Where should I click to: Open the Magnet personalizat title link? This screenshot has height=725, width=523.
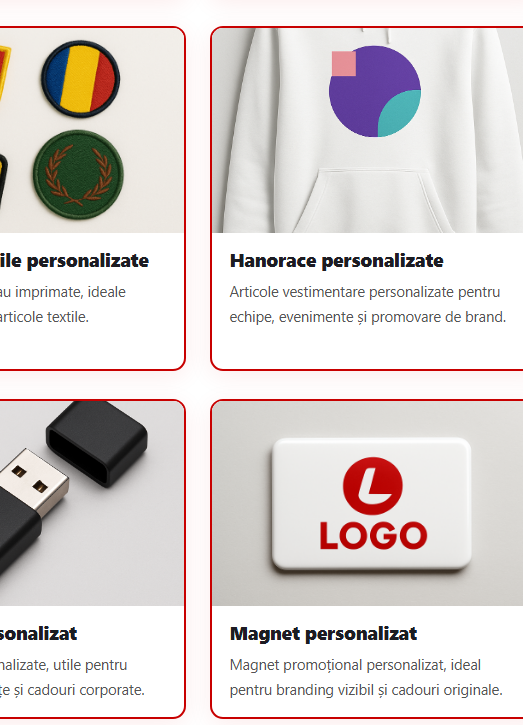click(323, 633)
